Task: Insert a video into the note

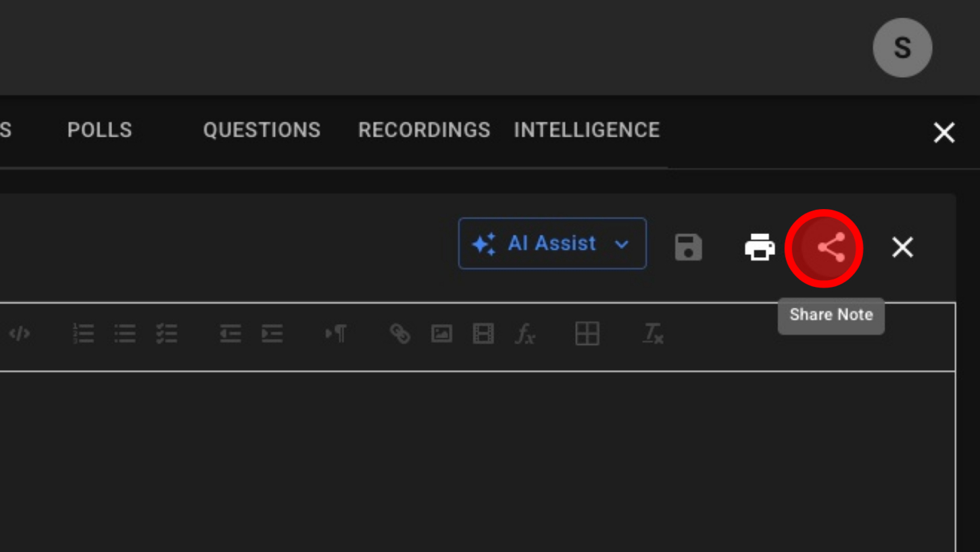Action: click(483, 333)
